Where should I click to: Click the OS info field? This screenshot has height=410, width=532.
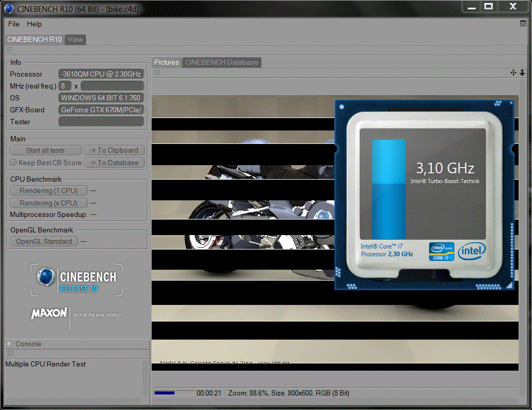click(x=101, y=98)
